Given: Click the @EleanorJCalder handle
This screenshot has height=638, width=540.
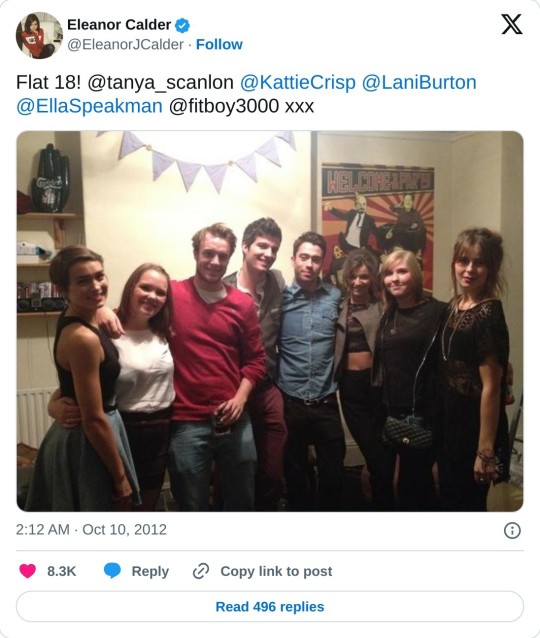Looking at the screenshot, I should click(x=125, y=44).
